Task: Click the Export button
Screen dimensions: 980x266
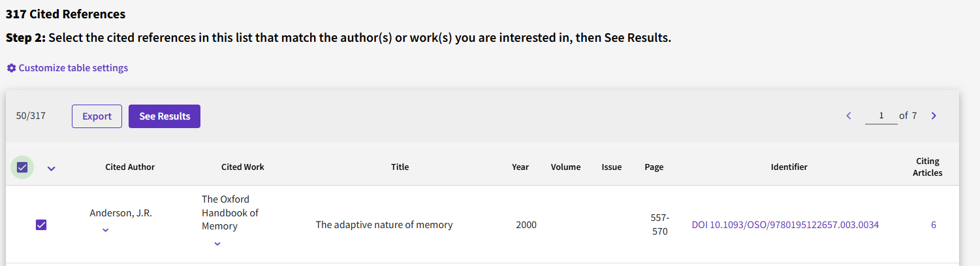Action: coord(97,116)
